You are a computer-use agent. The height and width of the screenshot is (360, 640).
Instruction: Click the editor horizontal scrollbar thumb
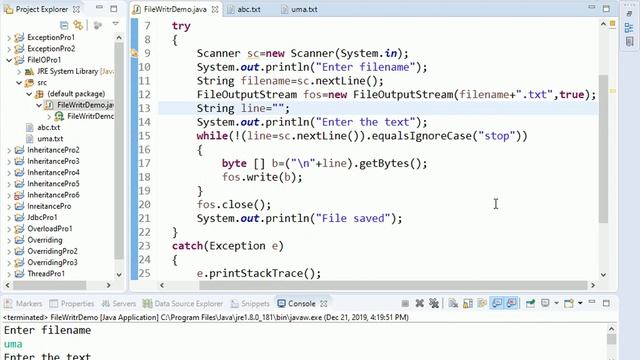[393, 285]
